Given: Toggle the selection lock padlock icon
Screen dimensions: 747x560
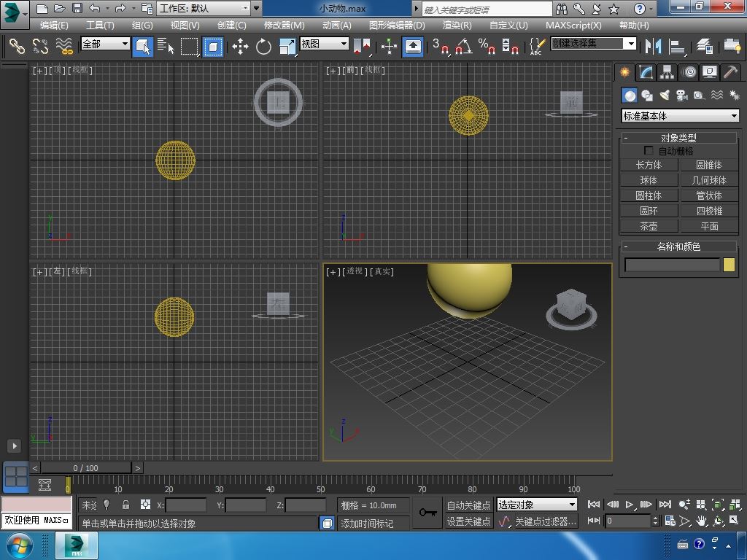Looking at the screenshot, I should [x=125, y=505].
